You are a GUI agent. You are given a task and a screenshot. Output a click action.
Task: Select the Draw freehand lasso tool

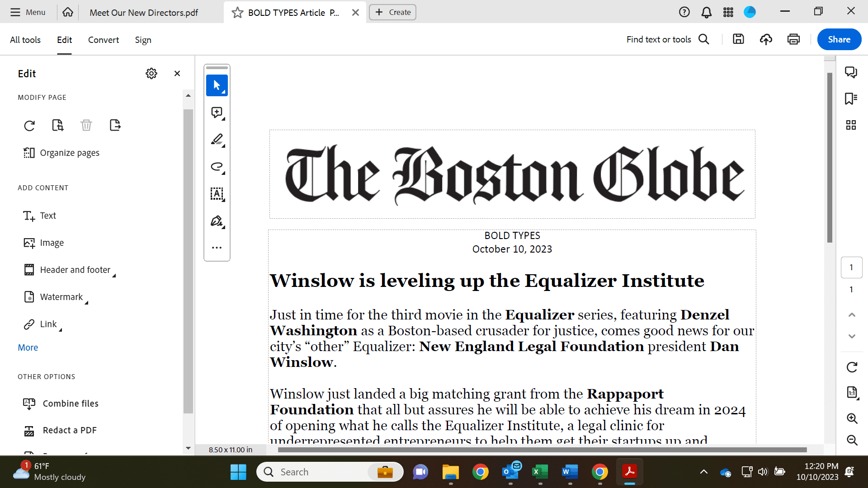click(x=217, y=167)
